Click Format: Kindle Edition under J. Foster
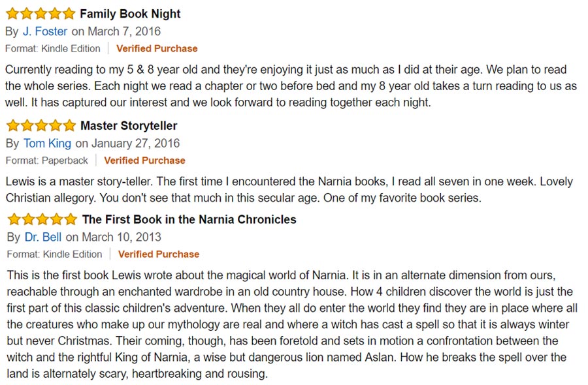Screen dimensions: 588x385 pos(53,49)
